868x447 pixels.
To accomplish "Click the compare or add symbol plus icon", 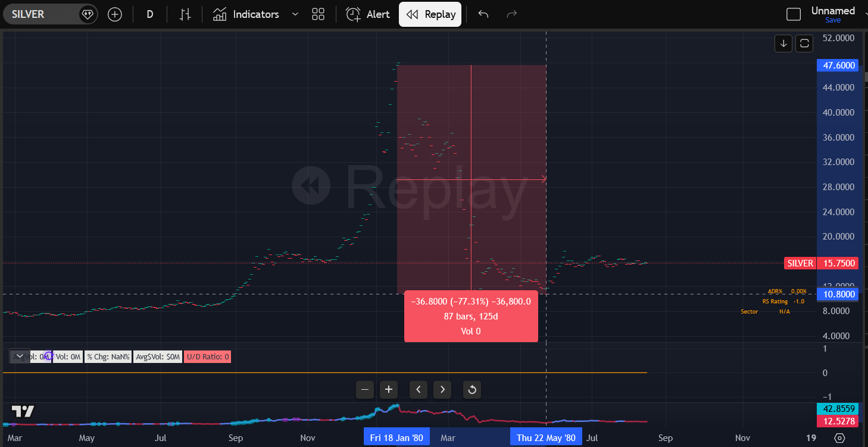I will pyautogui.click(x=115, y=14).
